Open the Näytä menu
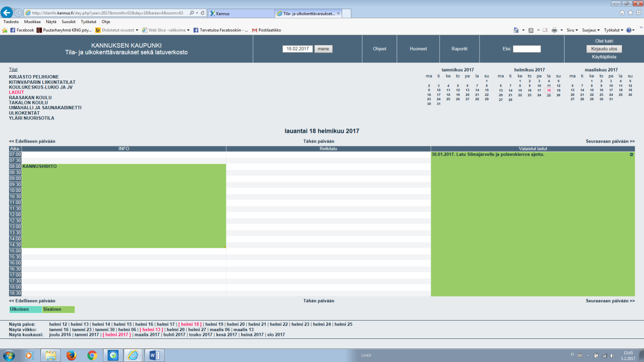The width and height of the screenshot is (644, 362). 51,22
